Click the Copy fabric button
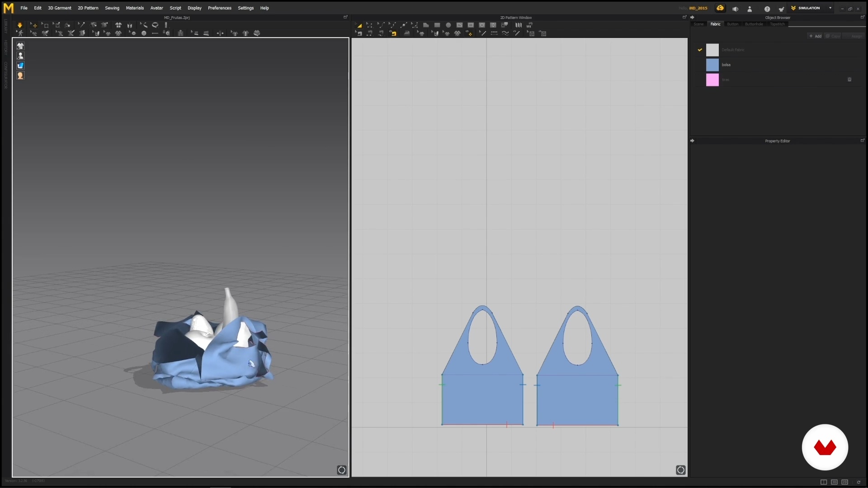Screen dimensions: 868x488 point(833,36)
